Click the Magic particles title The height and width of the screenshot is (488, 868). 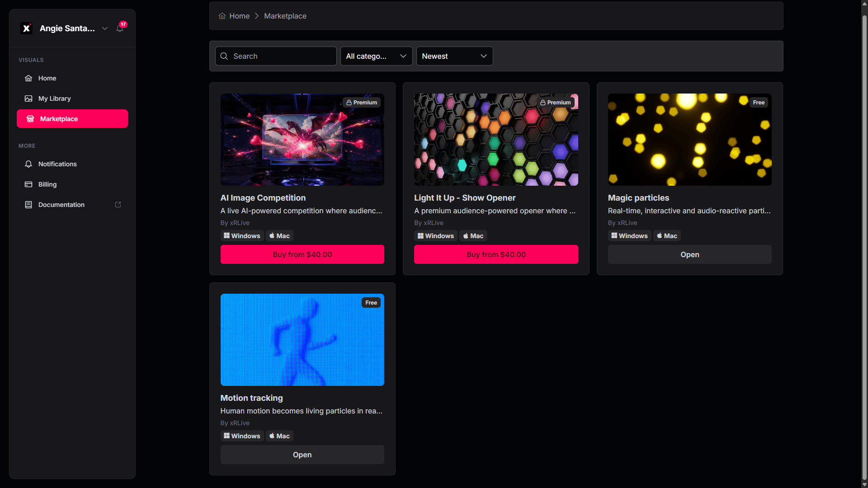point(638,198)
